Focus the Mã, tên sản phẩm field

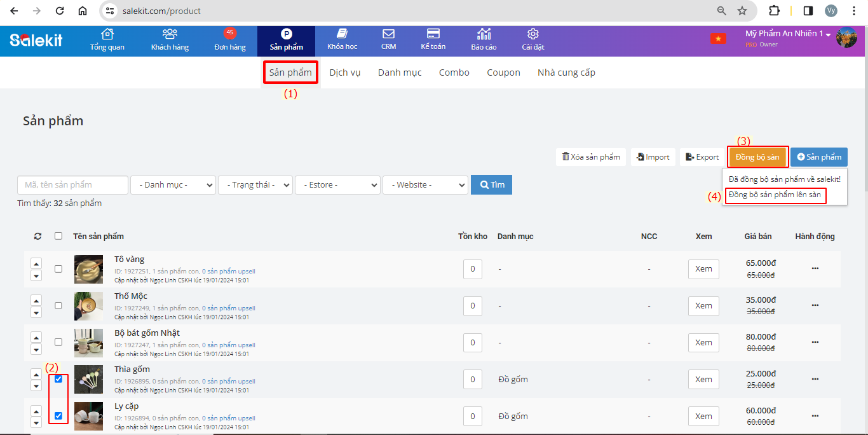(x=72, y=185)
